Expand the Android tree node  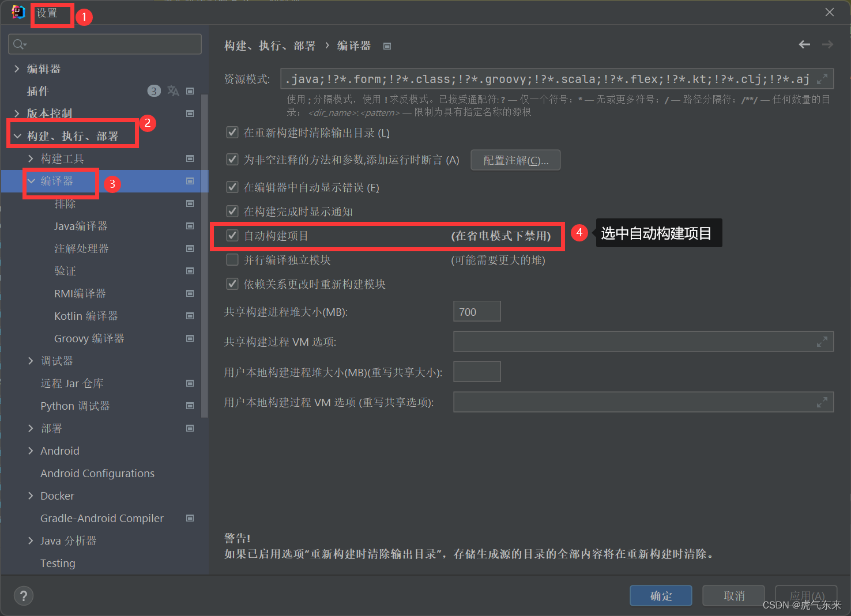[31, 451]
